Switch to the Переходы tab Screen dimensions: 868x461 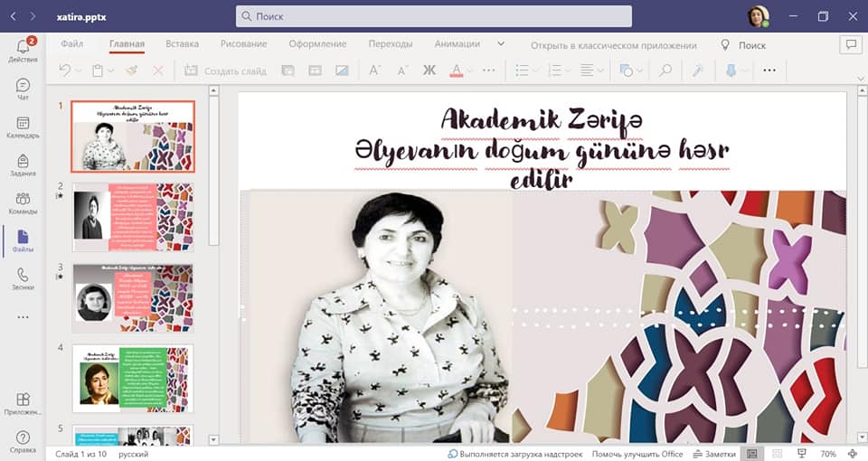[391, 43]
